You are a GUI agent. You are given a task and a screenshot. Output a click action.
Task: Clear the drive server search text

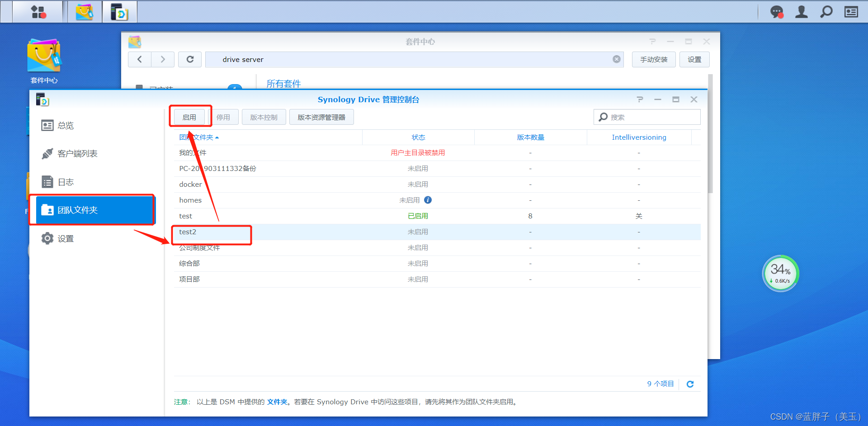pos(617,59)
